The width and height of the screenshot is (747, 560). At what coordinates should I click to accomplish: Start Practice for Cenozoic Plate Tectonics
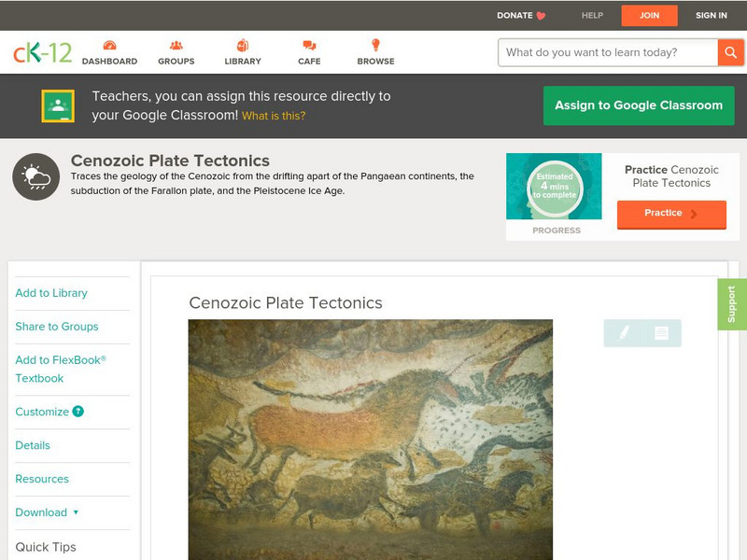(x=671, y=215)
